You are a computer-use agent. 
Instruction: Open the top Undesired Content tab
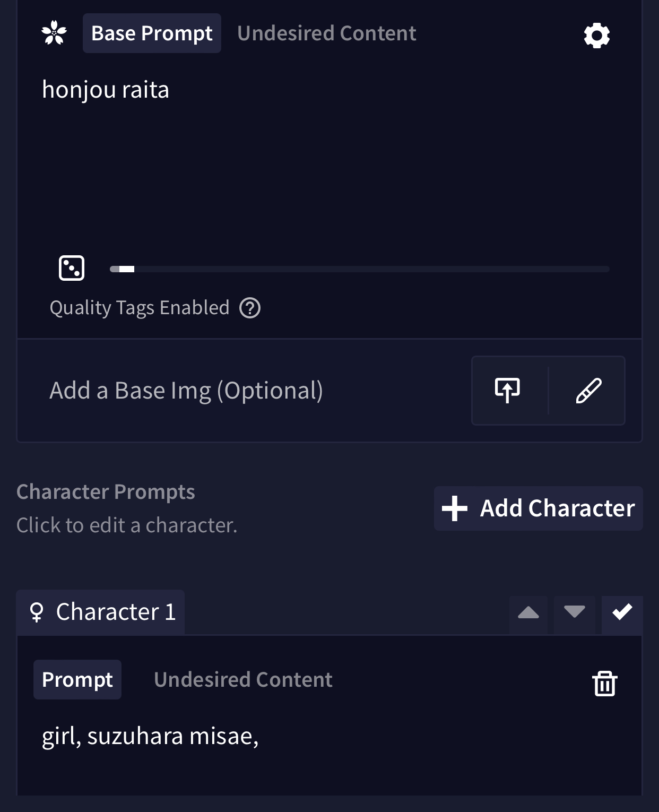point(326,33)
